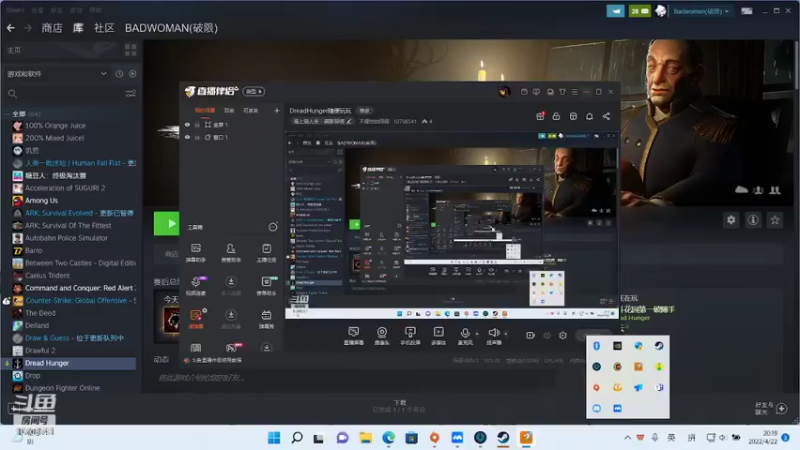
Task: Open NVIDIA icon in tray popup
Action: click(x=617, y=346)
